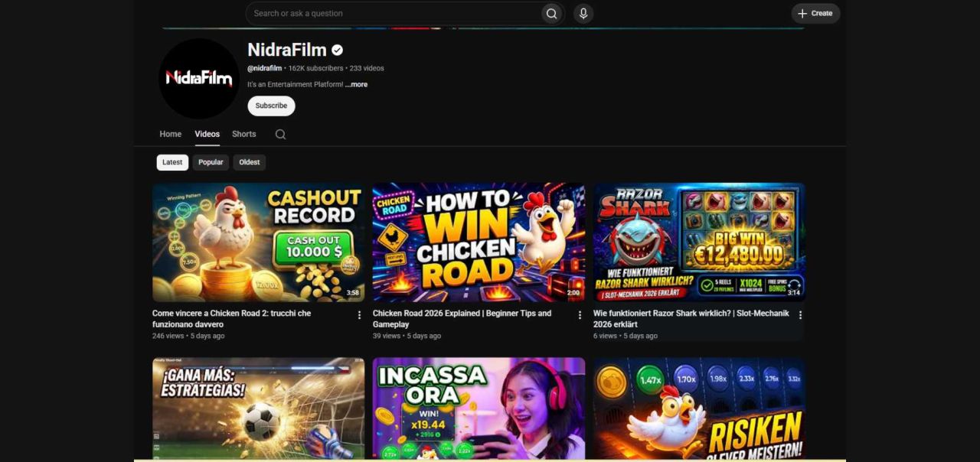Open more options for Come vincere video
The height and width of the screenshot is (462, 980).
click(359, 315)
